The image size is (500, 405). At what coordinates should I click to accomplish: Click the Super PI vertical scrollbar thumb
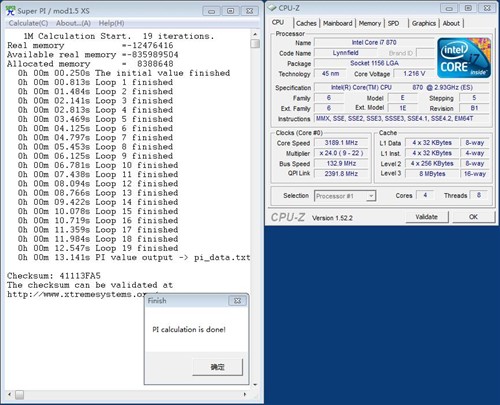[255, 43]
